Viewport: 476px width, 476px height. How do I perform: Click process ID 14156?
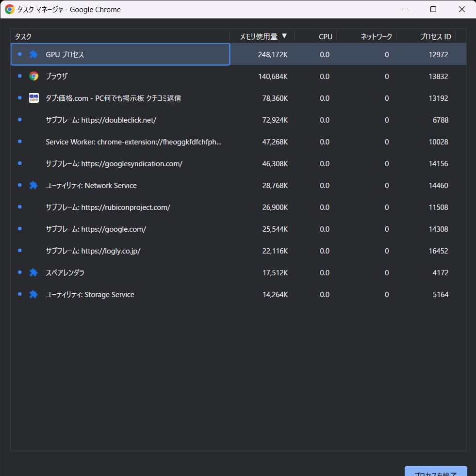click(x=438, y=164)
